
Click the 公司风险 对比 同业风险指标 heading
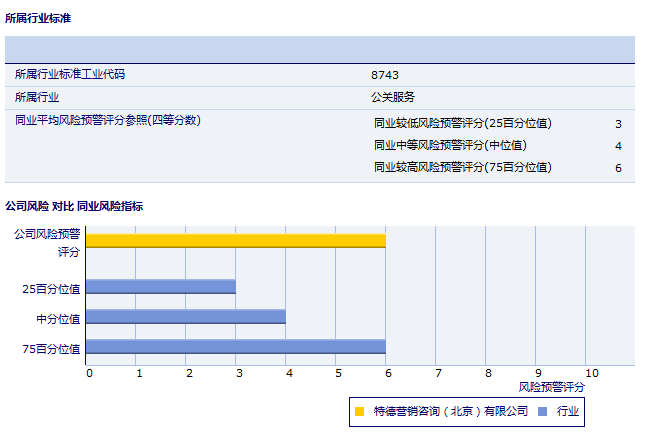74,206
